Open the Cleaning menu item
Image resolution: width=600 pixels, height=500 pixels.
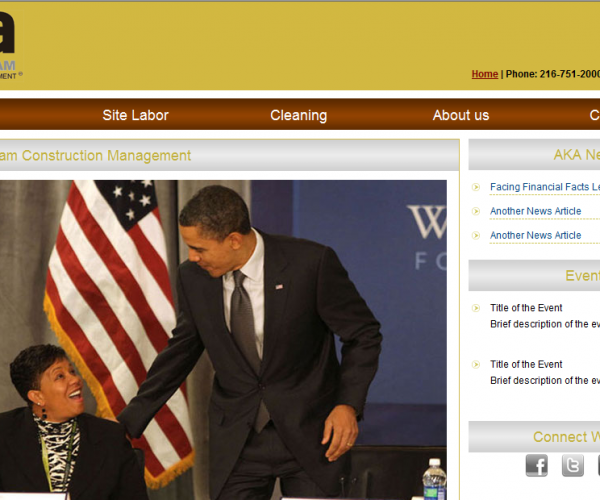pos(298,115)
